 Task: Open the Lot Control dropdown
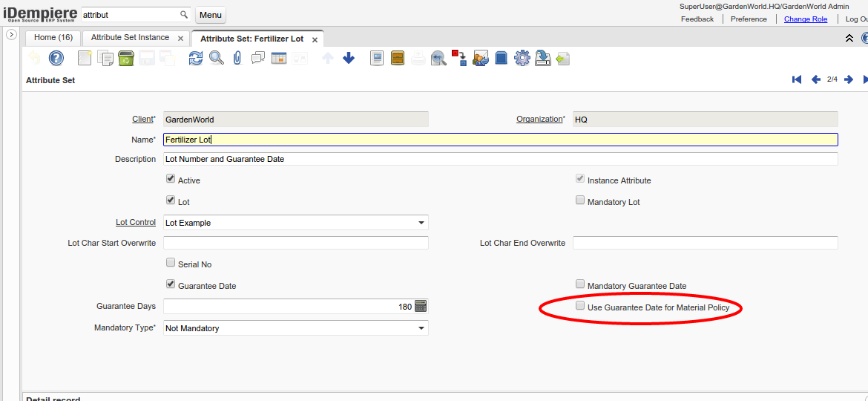pyautogui.click(x=421, y=223)
